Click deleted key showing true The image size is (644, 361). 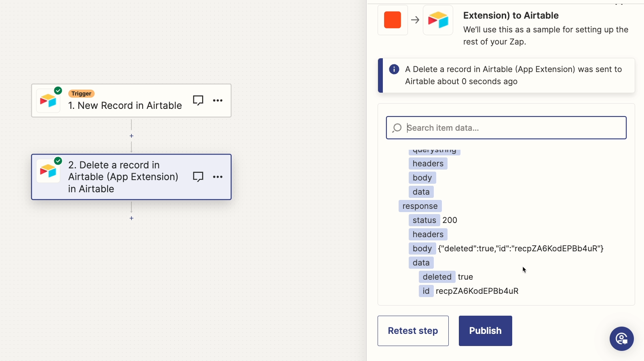[437, 277]
